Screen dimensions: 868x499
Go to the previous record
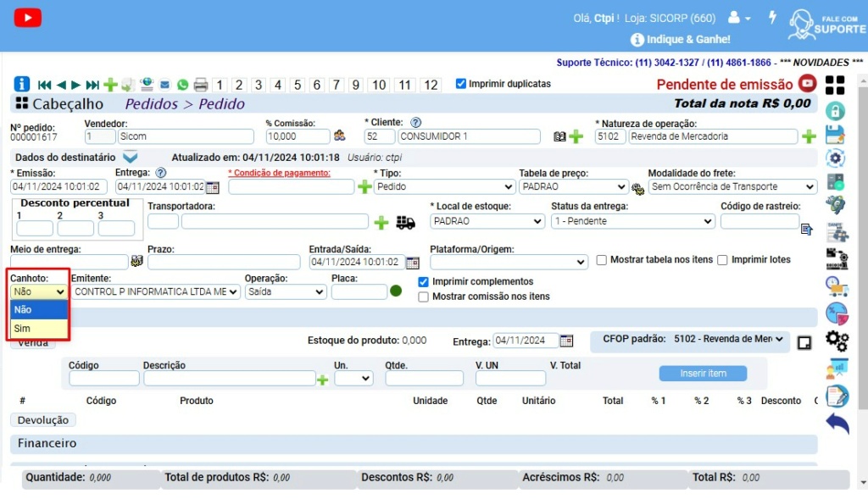coord(61,85)
